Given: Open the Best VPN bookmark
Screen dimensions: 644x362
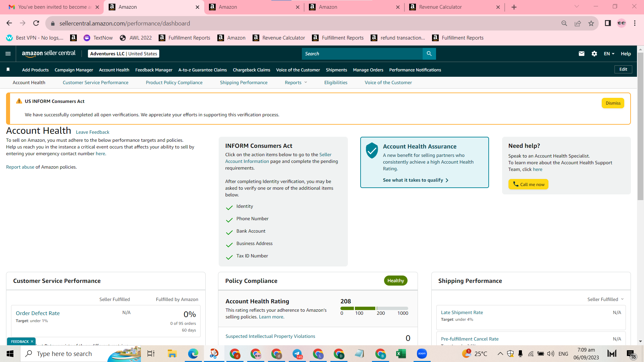Looking at the screenshot, I should click(x=35, y=38).
